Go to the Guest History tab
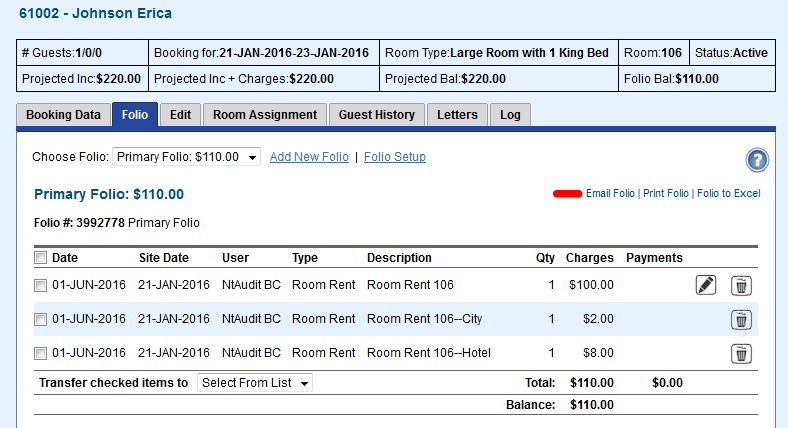This screenshot has height=428, width=788. 376,115
